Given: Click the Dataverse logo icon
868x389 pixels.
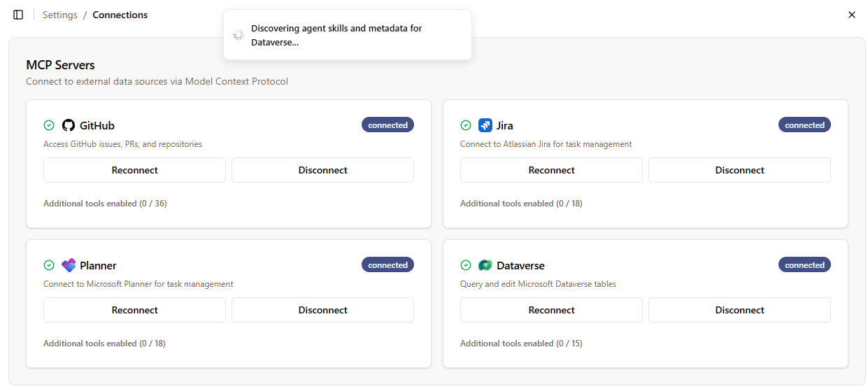Looking at the screenshot, I should [485, 265].
